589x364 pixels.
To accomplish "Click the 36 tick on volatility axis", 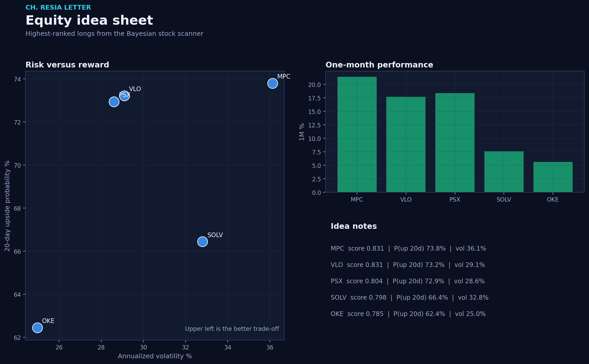I will click(x=270, y=347).
